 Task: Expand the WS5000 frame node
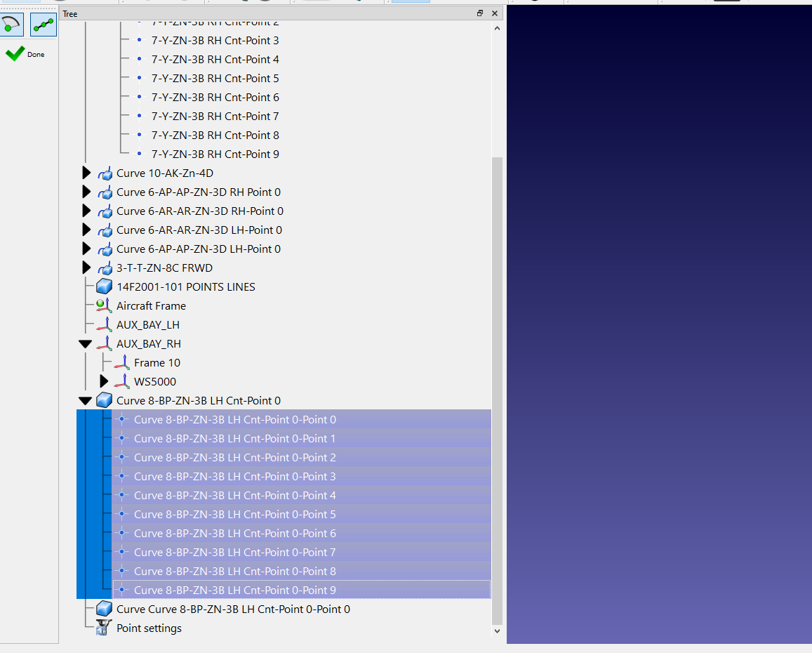(x=104, y=381)
